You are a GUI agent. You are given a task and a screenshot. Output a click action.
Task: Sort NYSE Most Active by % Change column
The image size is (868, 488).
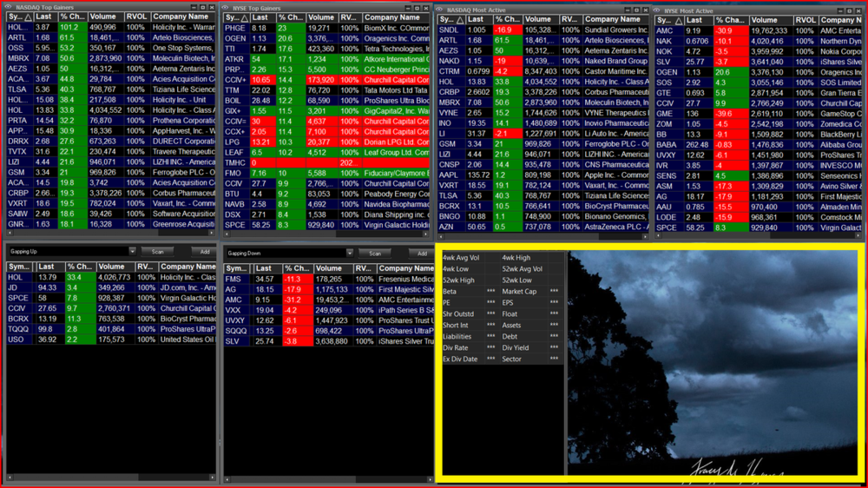coord(731,20)
